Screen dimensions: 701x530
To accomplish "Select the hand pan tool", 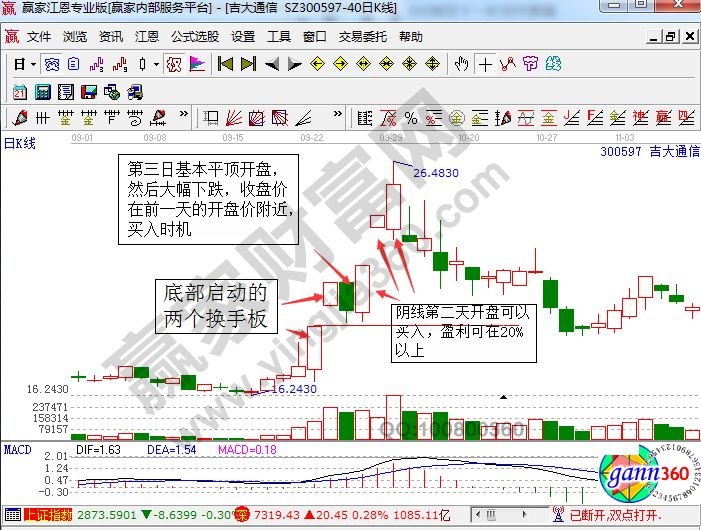I will tap(461, 64).
